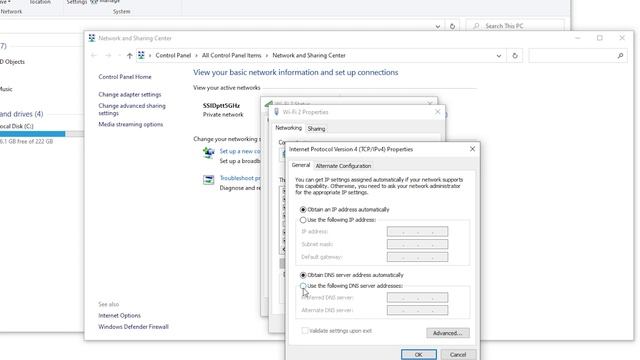The image size is (640, 360).
Task: Click the Control Panel search magnifier icon
Action: click(x=620, y=56)
